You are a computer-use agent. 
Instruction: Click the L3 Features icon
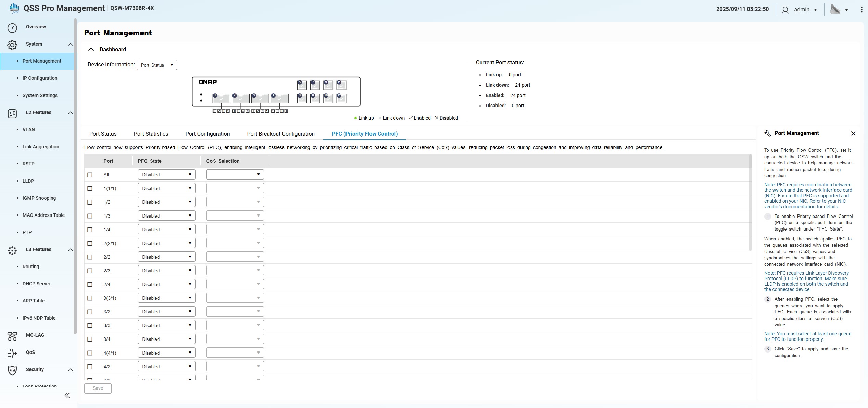tap(12, 250)
